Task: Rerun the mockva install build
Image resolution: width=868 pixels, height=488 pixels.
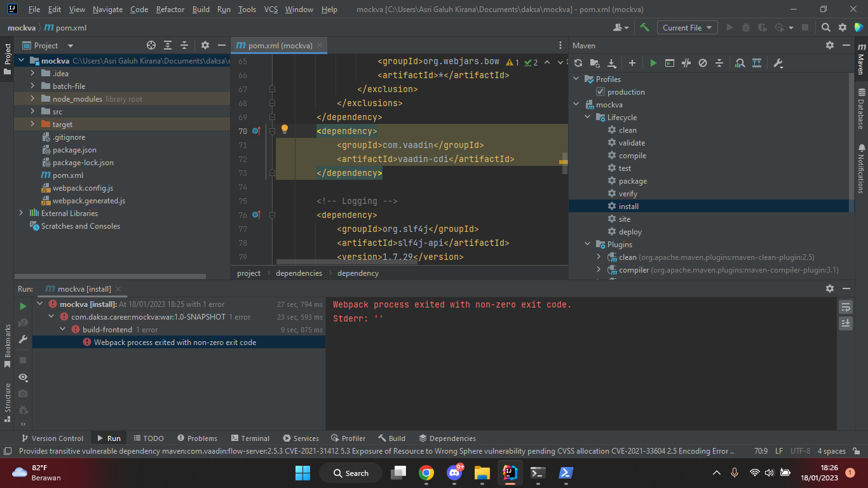Action: click(x=23, y=306)
